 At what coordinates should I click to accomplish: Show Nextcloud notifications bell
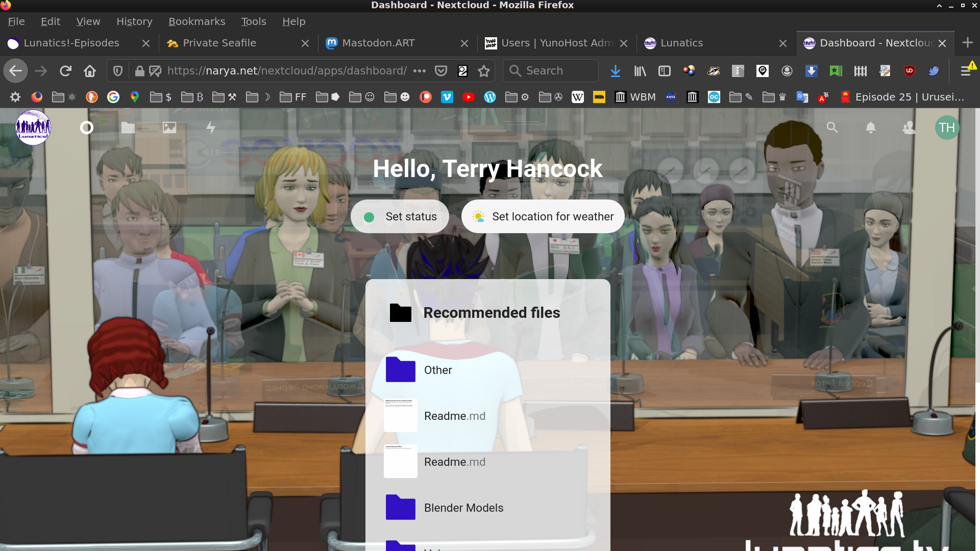871,128
